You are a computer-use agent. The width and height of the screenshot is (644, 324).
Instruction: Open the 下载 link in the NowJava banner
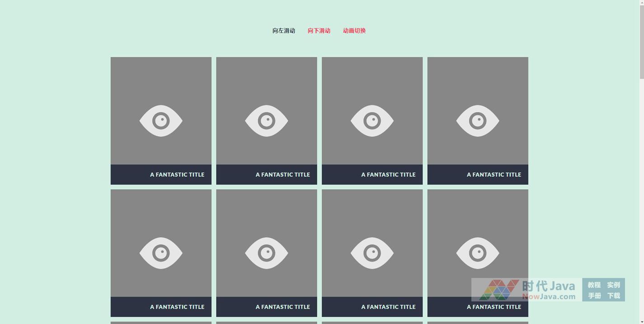click(613, 296)
